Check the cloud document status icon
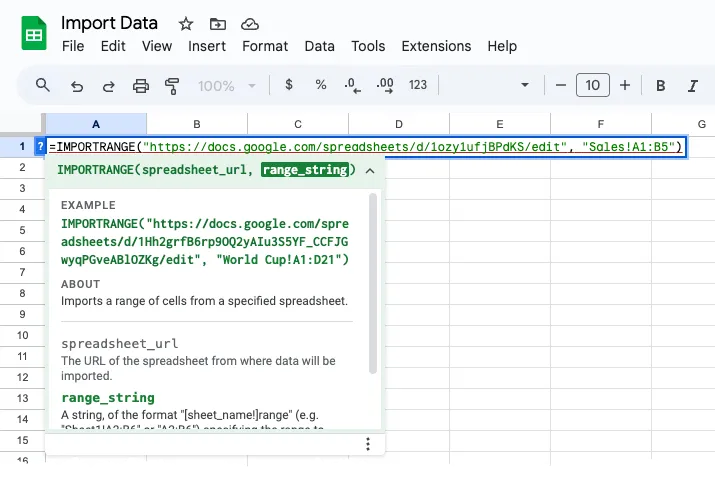Viewport: 715px width, 493px height. 250,24
